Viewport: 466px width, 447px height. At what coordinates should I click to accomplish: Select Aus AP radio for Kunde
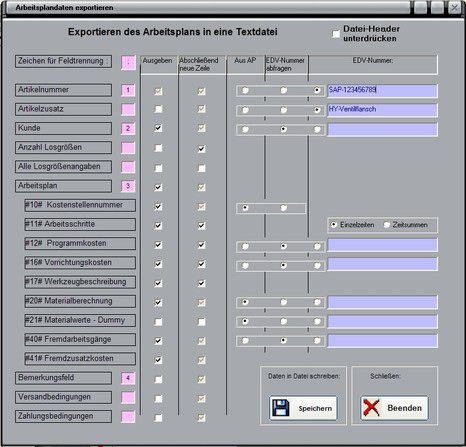[245, 129]
